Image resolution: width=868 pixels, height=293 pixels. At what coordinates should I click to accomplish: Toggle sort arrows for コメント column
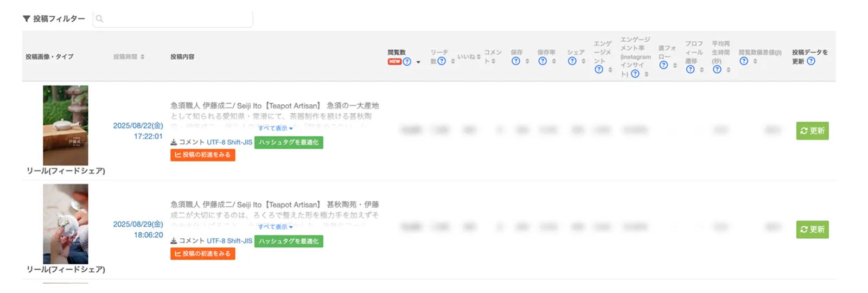tap(493, 61)
